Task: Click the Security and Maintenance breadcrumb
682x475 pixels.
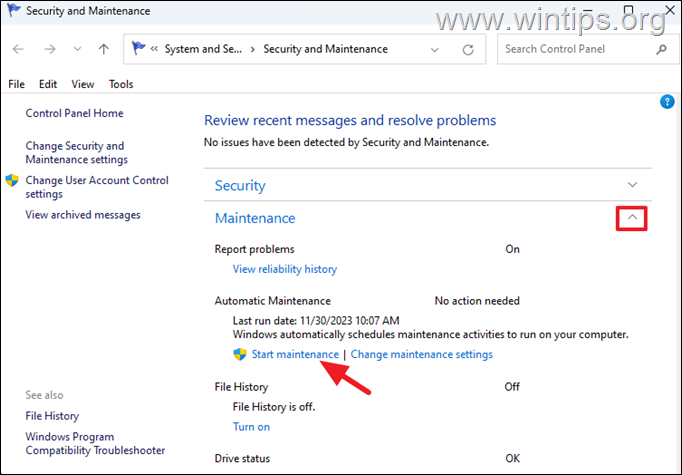Action: [x=325, y=49]
